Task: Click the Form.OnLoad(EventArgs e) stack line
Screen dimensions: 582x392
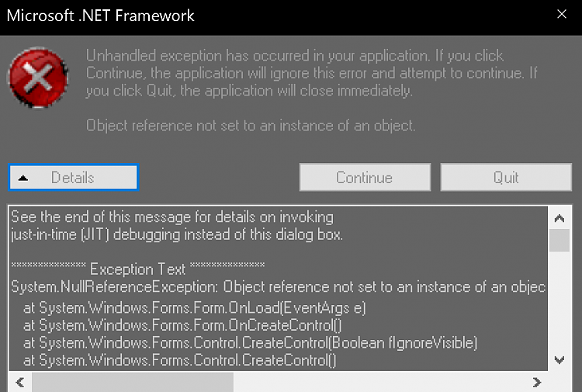Action: point(195,308)
